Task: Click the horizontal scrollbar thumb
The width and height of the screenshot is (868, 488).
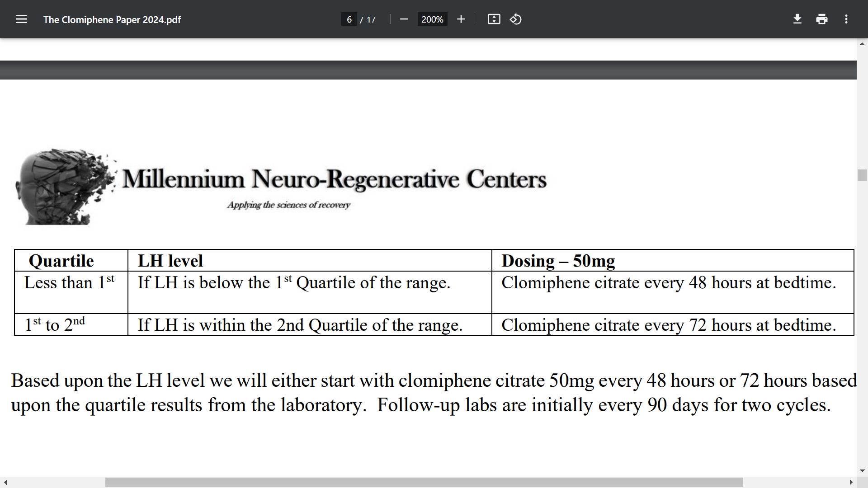Action: click(424, 483)
